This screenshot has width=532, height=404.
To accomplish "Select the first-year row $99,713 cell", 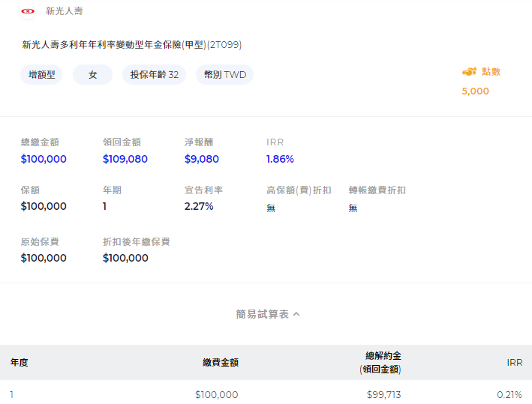I will (x=383, y=394).
